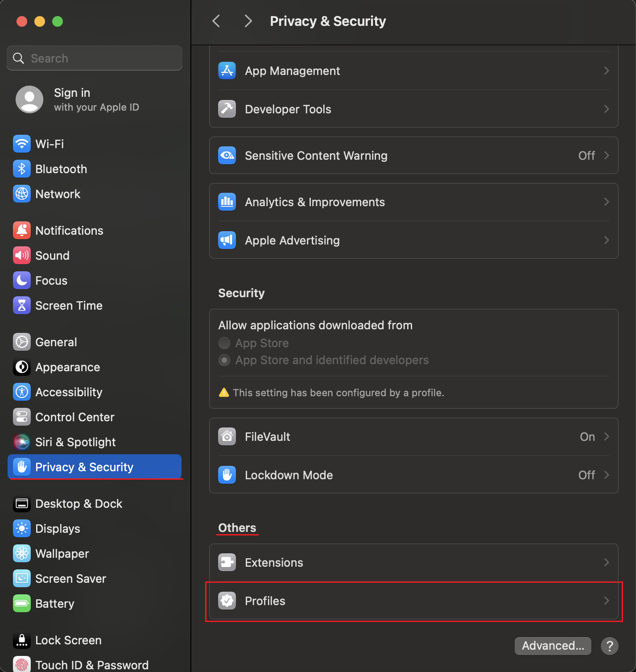Screen dimensions: 636x672
Task: Navigate back with the left arrow
Action: [x=216, y=21]
